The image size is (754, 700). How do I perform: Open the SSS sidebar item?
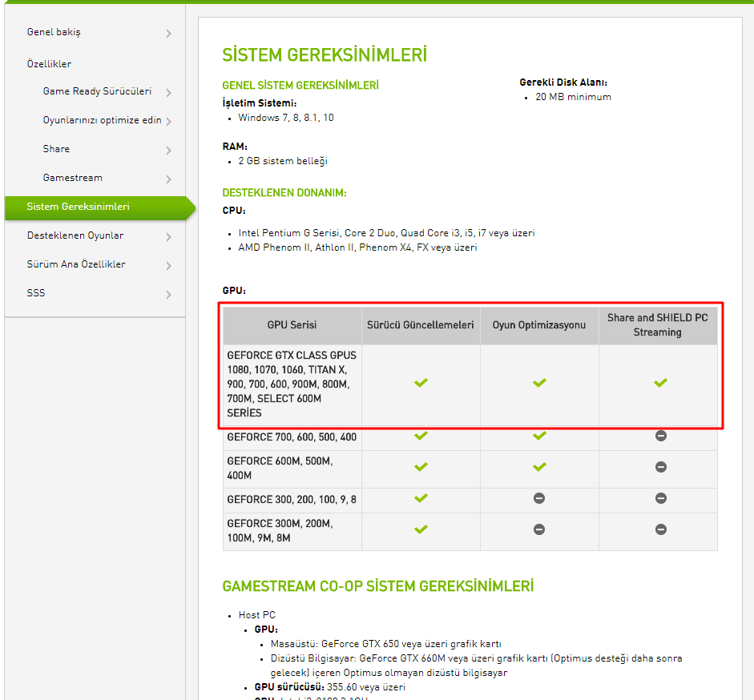[x=36, y=293]
